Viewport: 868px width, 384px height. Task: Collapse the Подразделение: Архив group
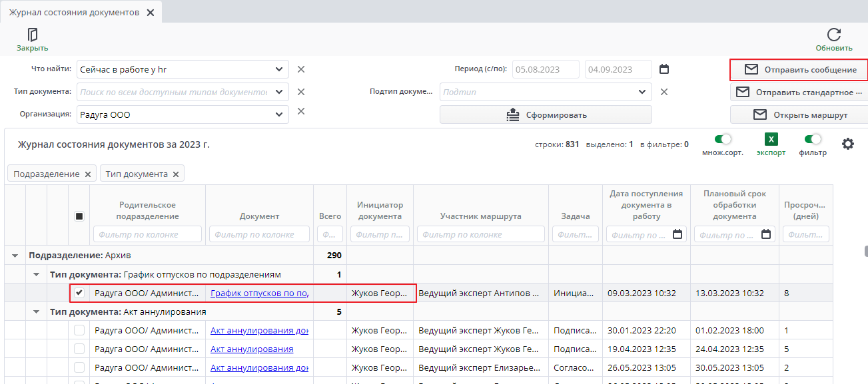(15, 256)
